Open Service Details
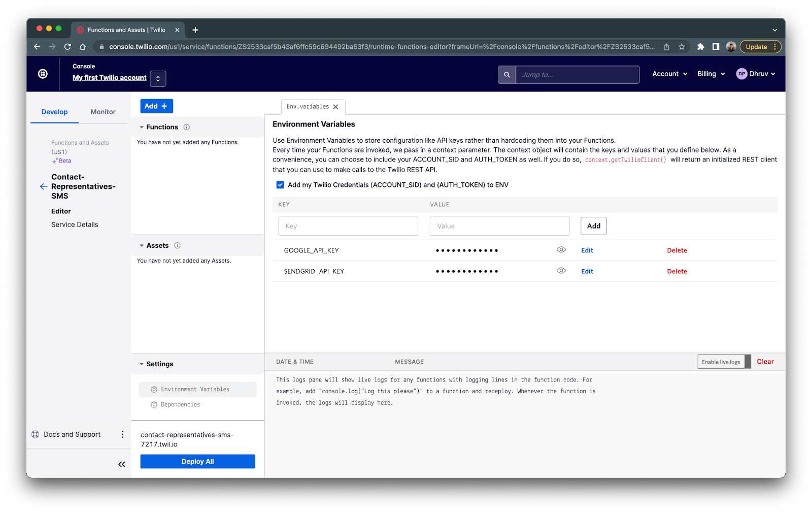 75,225
